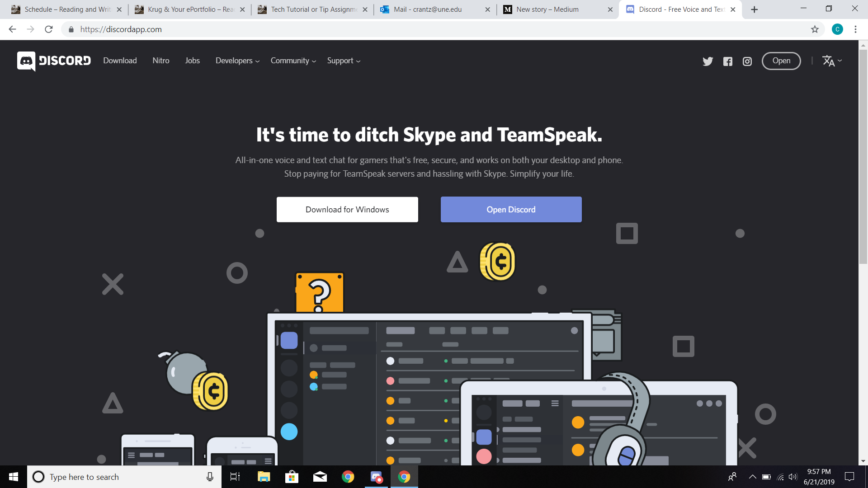The width and height of the screenshot is (868, 488).
Task: Select the Download nav link
Action: pos(119,60)
